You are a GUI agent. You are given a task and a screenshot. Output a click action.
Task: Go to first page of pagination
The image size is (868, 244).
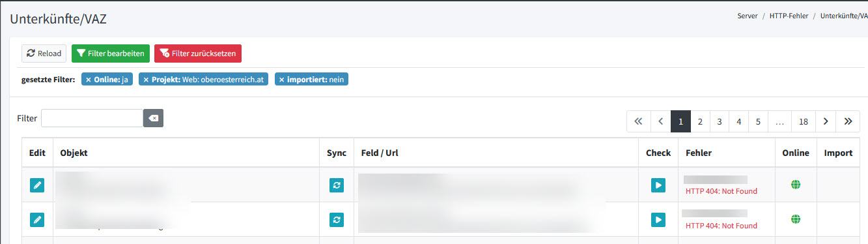pos(638,121)
